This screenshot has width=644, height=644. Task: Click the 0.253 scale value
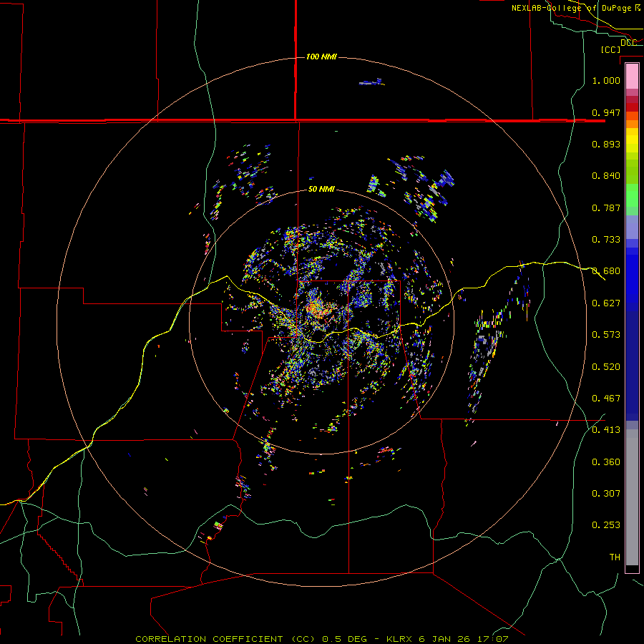tap(606, 525)
